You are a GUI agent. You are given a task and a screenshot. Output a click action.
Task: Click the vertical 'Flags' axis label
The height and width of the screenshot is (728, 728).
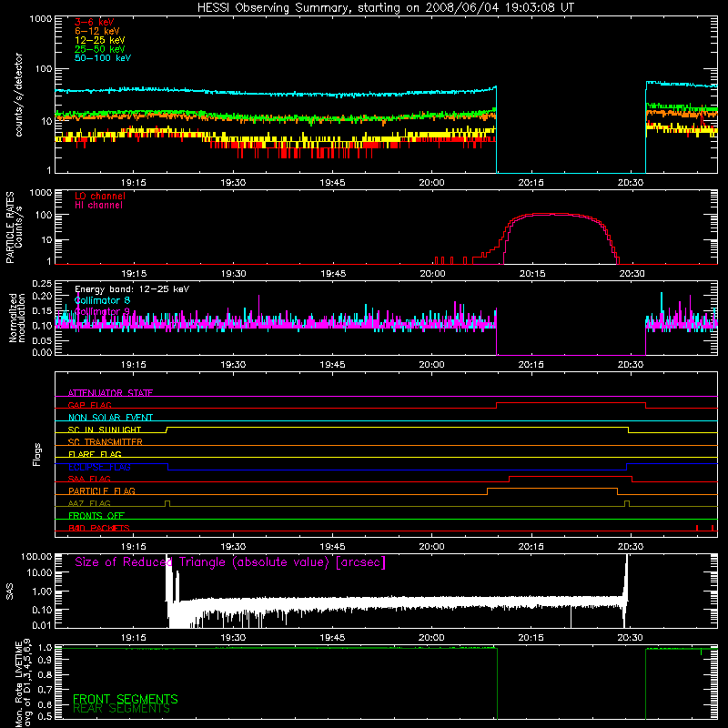pyautogui.click(x=37, y=454)
